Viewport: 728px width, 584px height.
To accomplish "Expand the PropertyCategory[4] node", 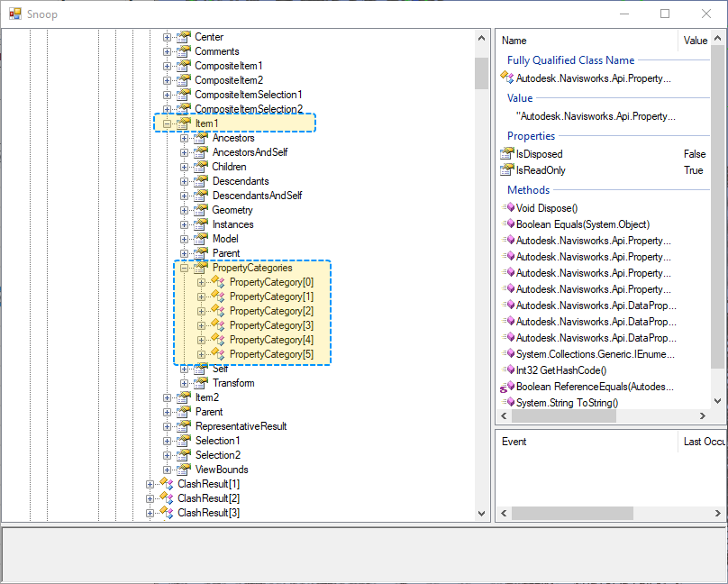I will (201, 340).
